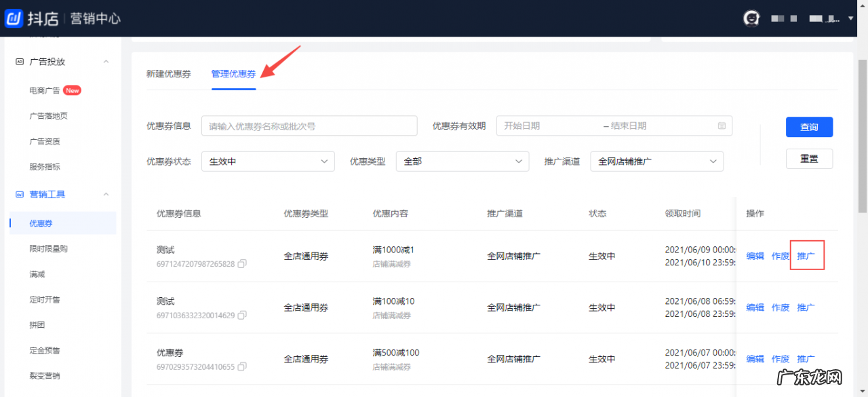The image size is (868, 397).
Task: Click the 抖店 logo icon
Action: coord(14,18)
